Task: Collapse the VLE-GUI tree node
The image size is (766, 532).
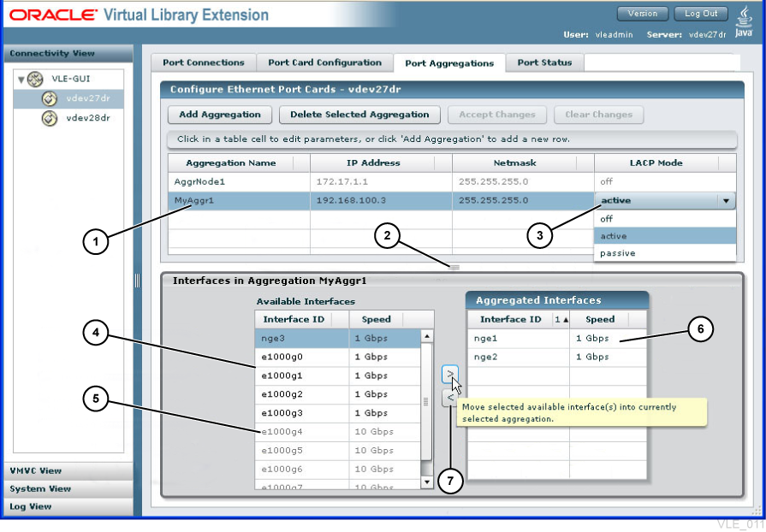Action: pos(21,79)
